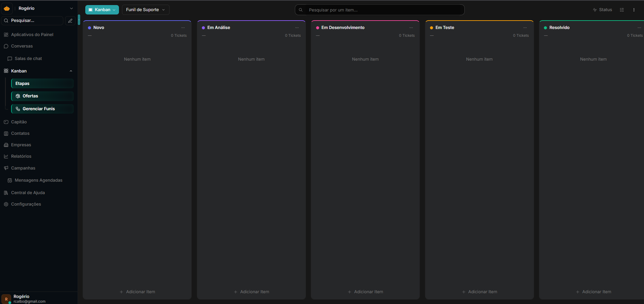Click the orange app logo icon
The width and height of the screenshot is (644, 304).
coord(7,8)
